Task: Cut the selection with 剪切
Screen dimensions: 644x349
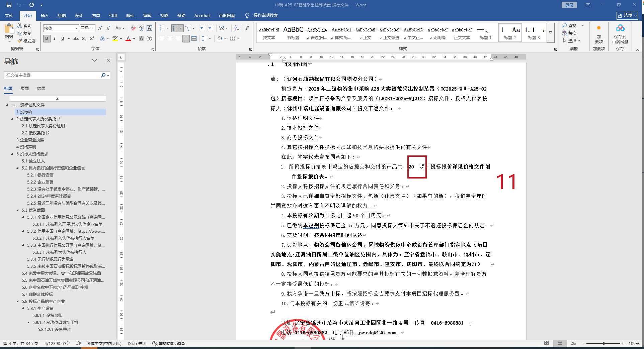Action: (x=24, y=26)
